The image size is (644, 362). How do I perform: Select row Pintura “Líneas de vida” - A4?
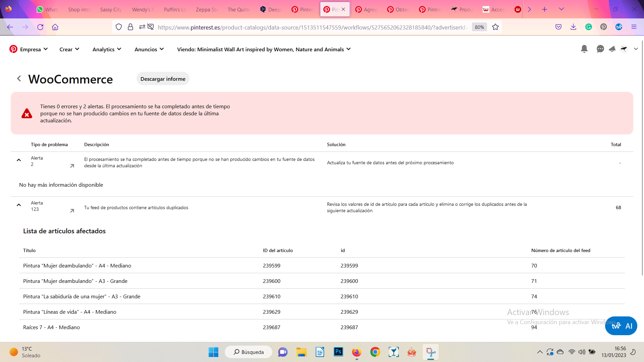tap(322, 312)
